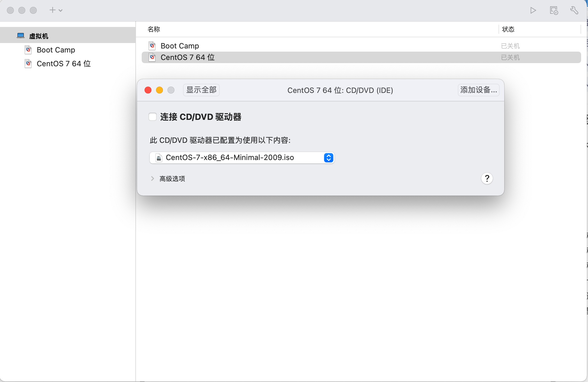Open the snapshots toolbar icon
The height and width of the screenshot is (382, 588).
pyautogui.click(x=554, y=11)
